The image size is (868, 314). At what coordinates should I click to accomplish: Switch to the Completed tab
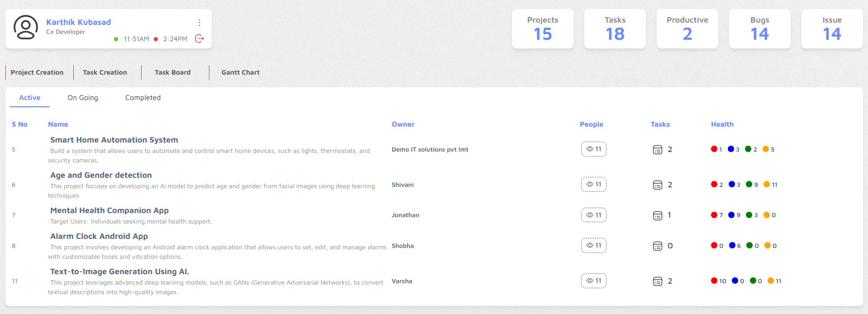click(143, 98)
